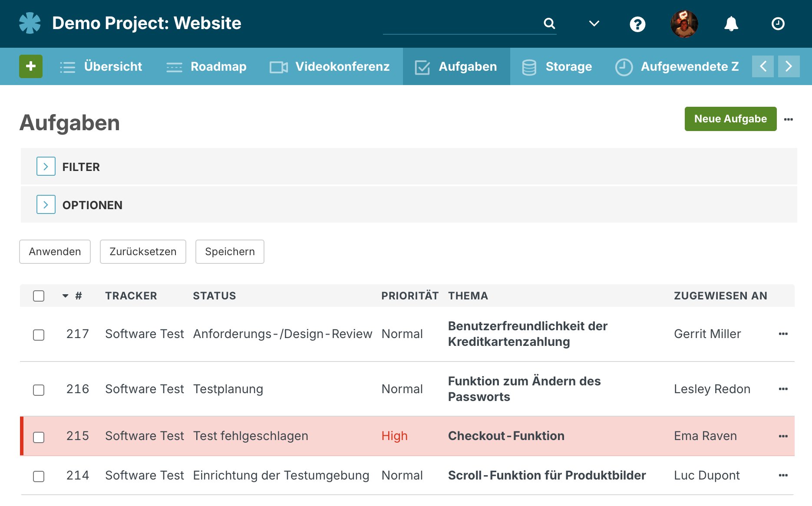Open task number 216 link
Screen dimensions: 812x506
[x=78, y=389]
